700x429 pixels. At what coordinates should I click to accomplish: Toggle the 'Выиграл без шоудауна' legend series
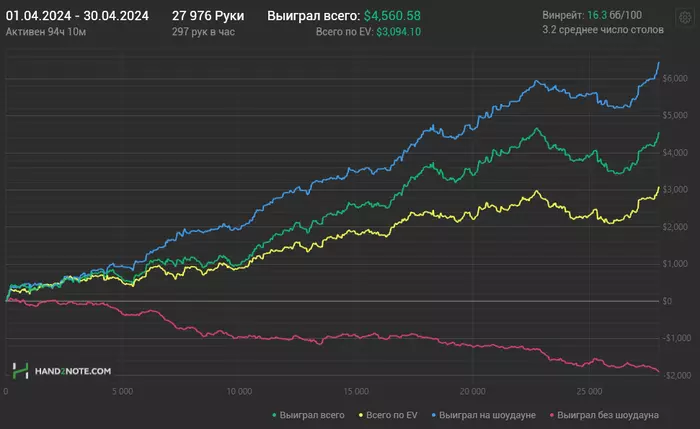pos(604,415)
